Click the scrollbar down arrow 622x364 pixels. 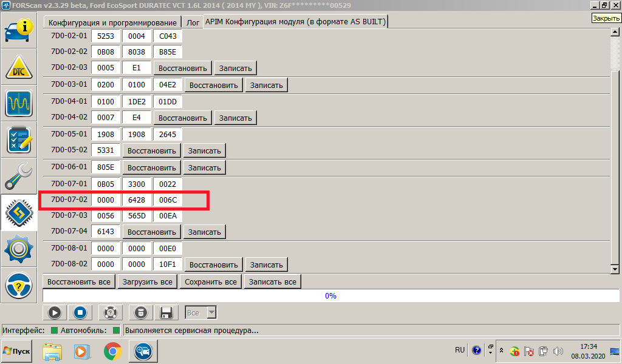[x=615, y=269]
